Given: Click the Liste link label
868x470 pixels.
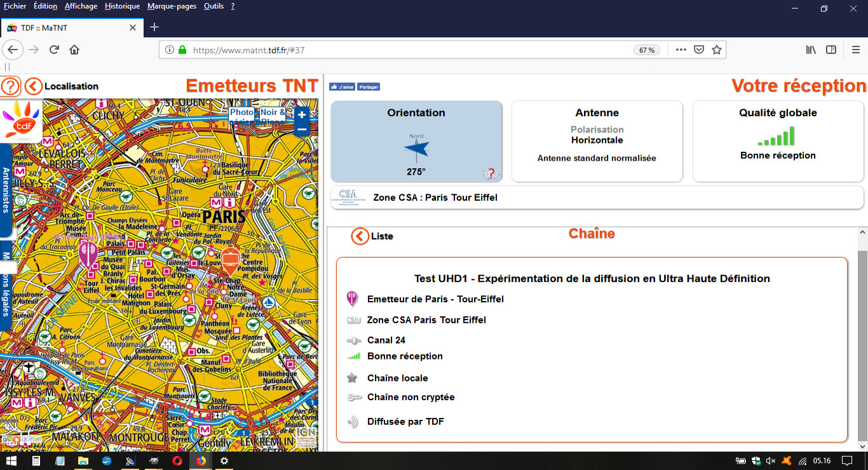Looking at the screenshot, I should point(382,236).
